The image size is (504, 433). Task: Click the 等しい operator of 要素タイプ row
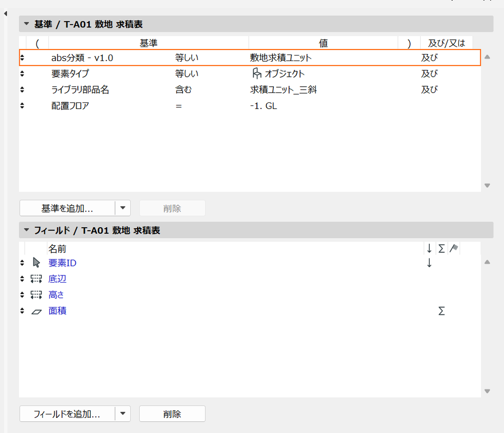[x=187, y=74]
